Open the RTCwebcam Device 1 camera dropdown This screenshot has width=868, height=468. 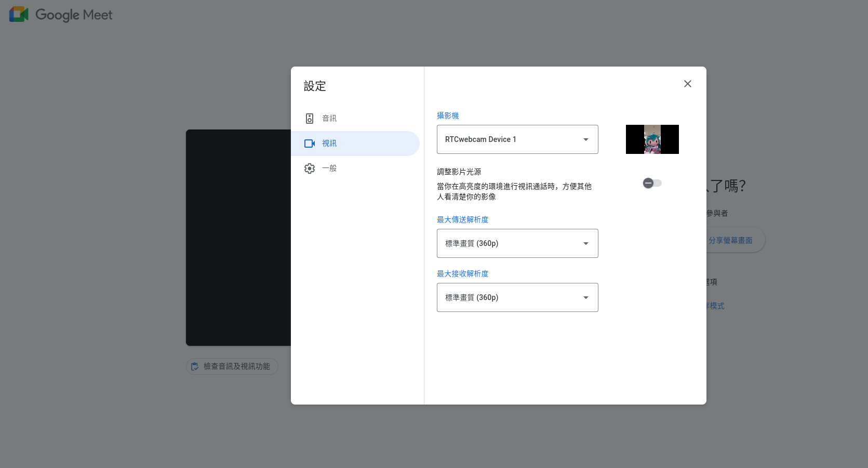click(x=517, y=139)
